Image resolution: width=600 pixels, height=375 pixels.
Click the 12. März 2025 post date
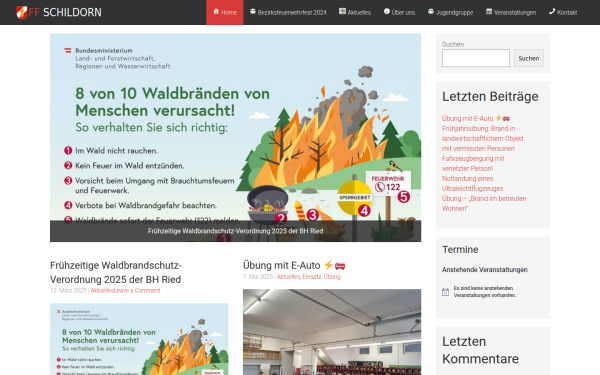(68, 290)
